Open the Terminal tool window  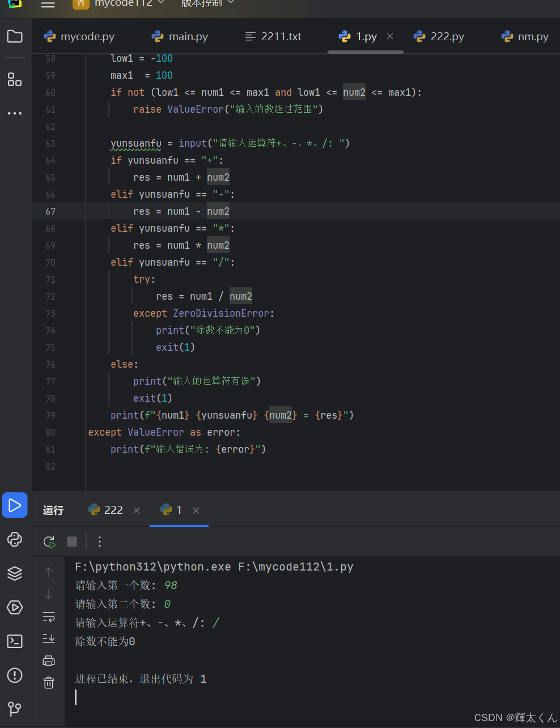(15, 641)
